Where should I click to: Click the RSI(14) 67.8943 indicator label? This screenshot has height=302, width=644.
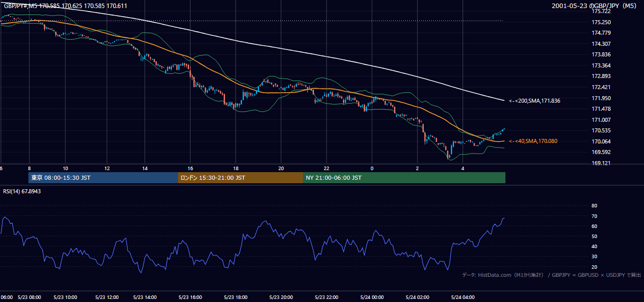22,191
